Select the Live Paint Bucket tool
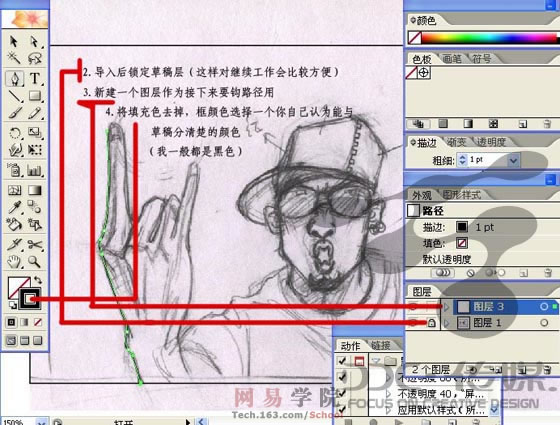Screen dimensions: 560x425 [x=15, y=225]
